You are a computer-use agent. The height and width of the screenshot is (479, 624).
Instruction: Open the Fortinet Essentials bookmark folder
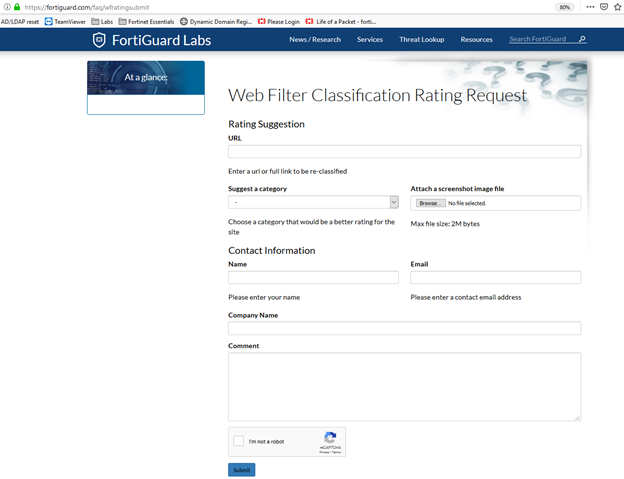tap(146, 21)
